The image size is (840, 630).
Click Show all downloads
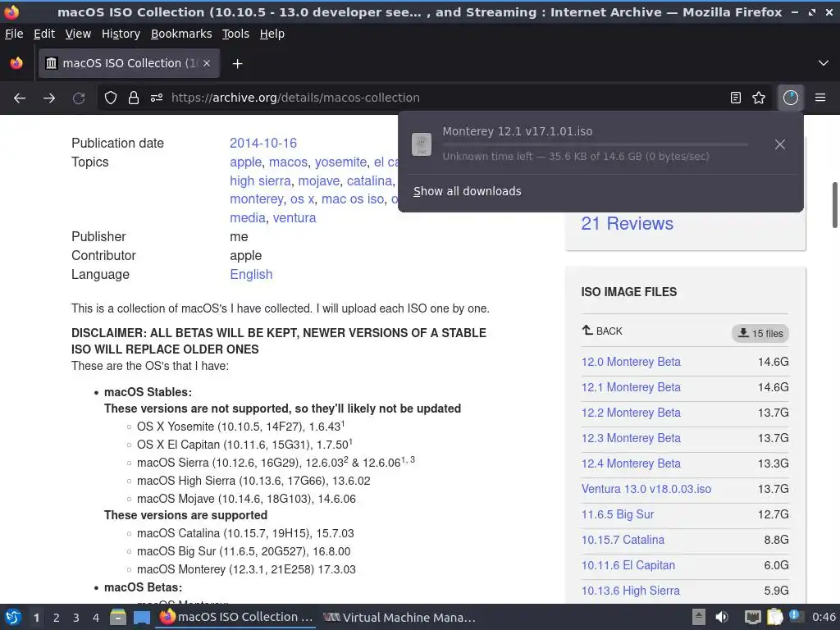[x=467, y=191]
